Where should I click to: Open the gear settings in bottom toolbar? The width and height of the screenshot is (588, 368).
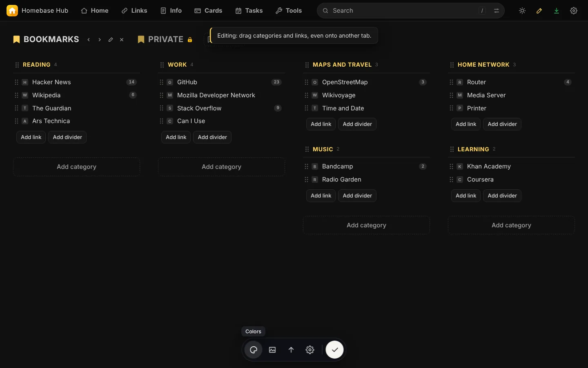coord(310,350)
